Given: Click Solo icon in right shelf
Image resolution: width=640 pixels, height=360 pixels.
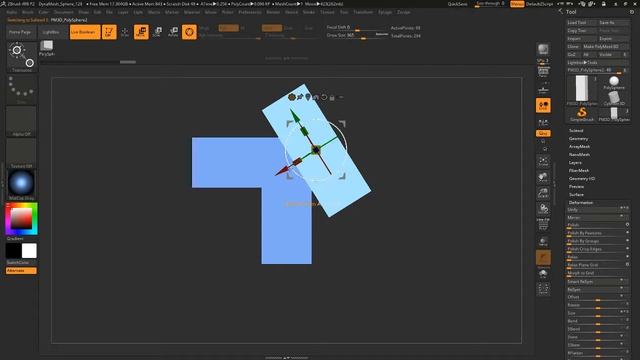Looking at the screenshot, I should [543, 273].
